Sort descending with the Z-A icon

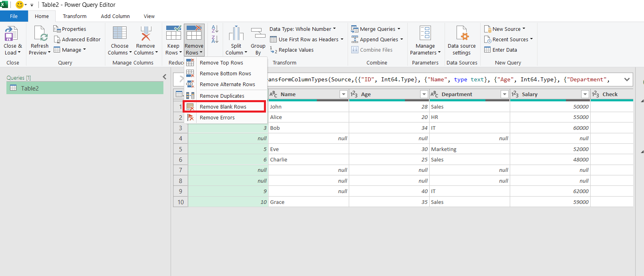point(215,39)
